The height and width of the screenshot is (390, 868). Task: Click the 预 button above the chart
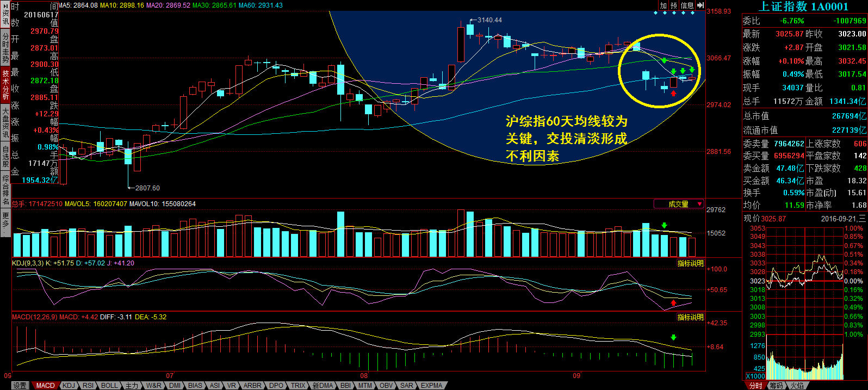click(674, 5)
